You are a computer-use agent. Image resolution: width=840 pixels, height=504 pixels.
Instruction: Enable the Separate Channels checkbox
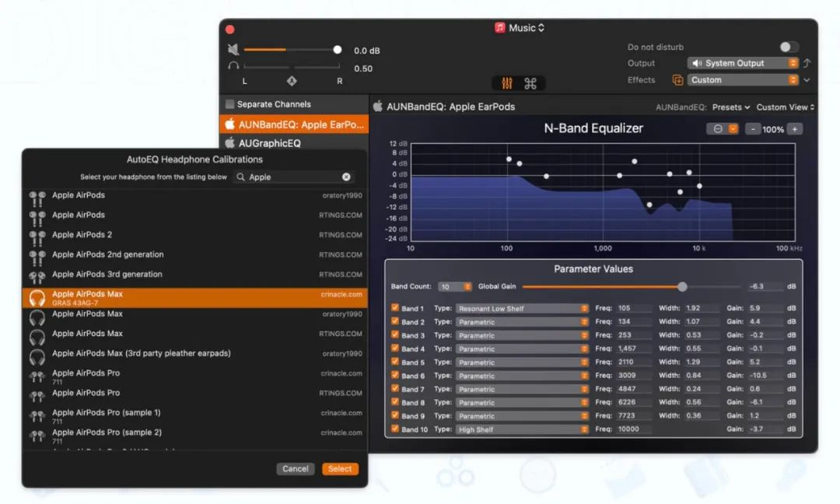229,104
